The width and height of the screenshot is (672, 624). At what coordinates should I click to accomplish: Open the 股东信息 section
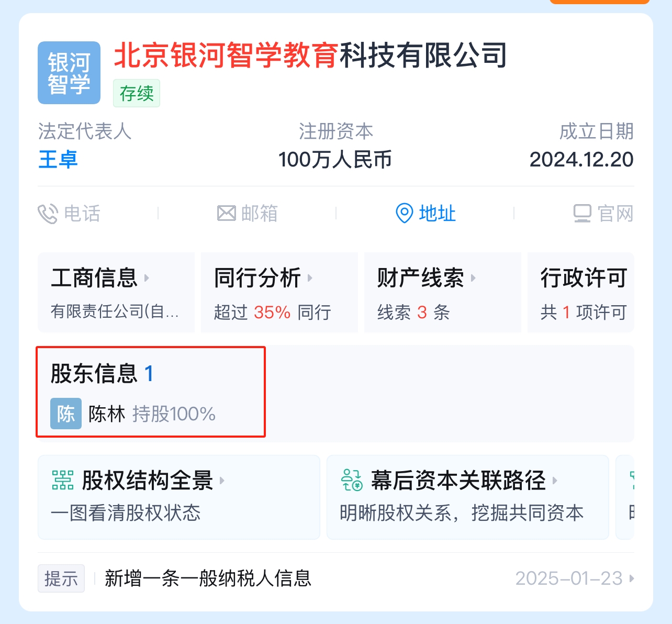[151, 392]
